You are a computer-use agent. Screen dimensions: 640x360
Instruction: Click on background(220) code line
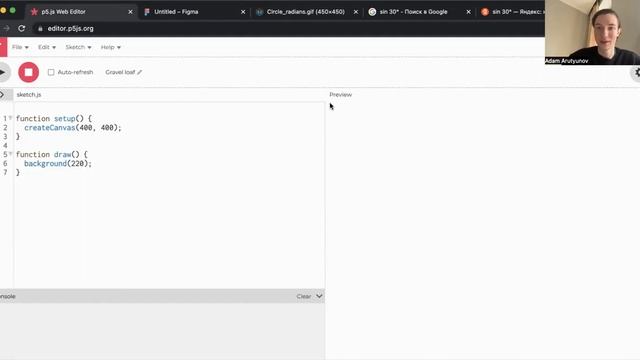click(58, 164)
